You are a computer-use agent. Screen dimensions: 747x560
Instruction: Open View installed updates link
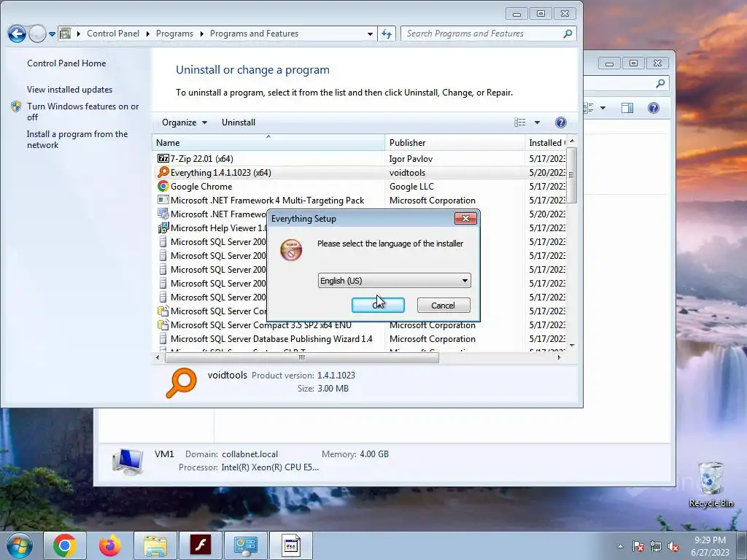(x=69, y=90)
